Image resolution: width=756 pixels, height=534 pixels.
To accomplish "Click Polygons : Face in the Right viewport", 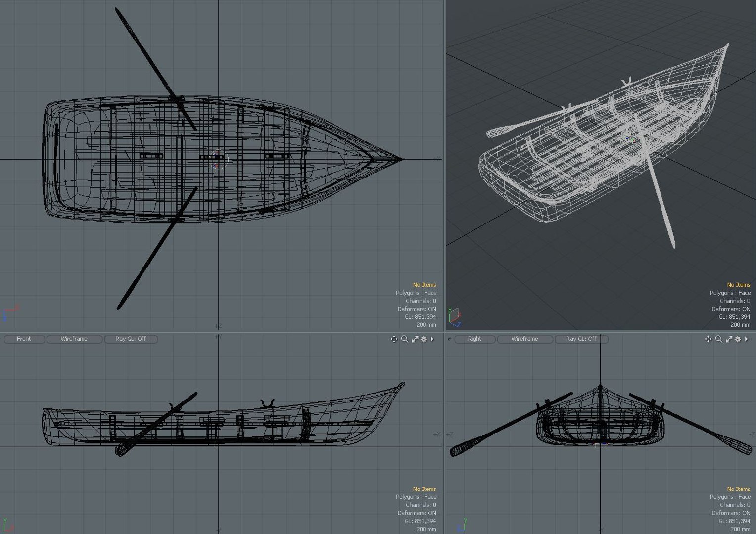I will click(x=730, y=497).
